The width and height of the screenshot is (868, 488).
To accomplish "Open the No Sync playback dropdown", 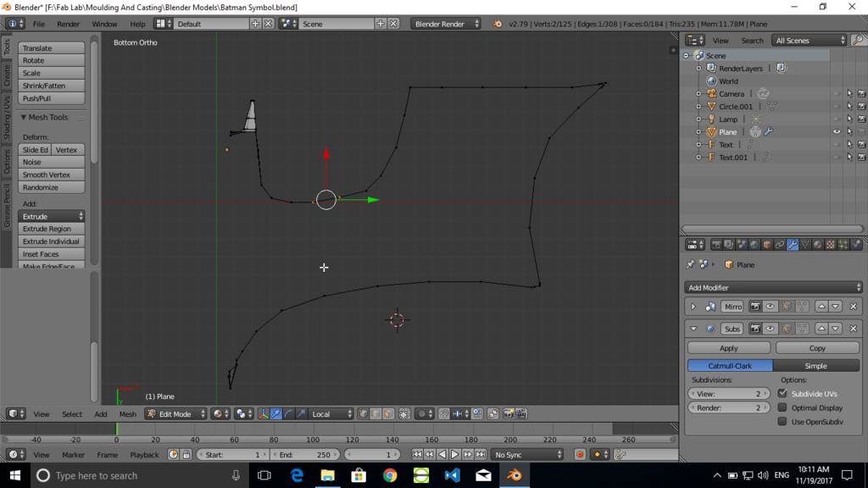I will click(527, 455).
